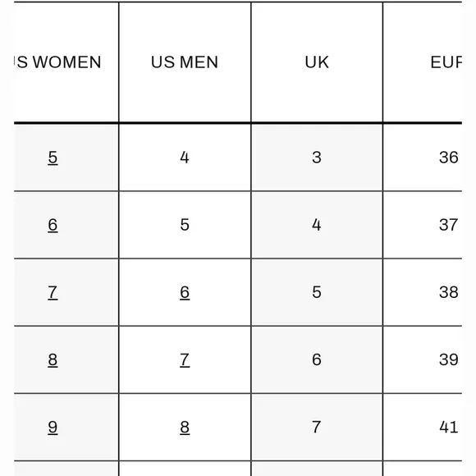Select the US Men size 4 cell
The width and height of the screenshot is (476, 476).
(x=185, y=158)
